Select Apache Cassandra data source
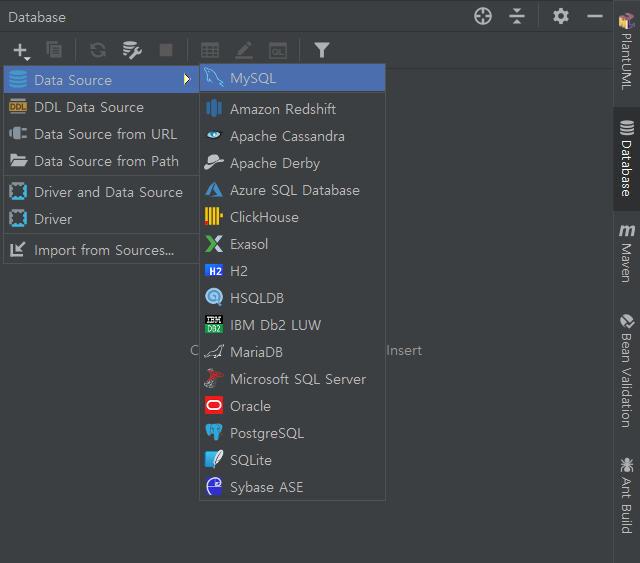Image resolution: width=640 pixels, height=563 pixels. [x=292, y=136]
